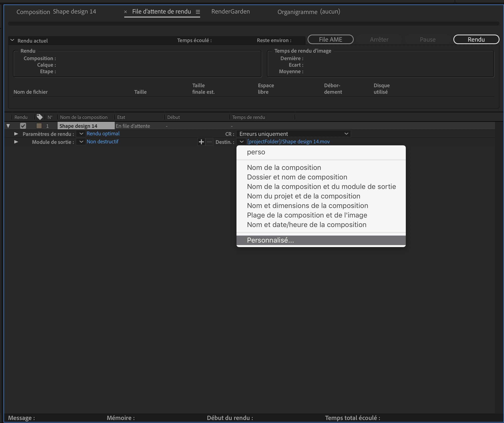The height and width of the screenshot is (423, 504).
Task: Select File d'attente de rendu tab
Action: click(162, 12)
